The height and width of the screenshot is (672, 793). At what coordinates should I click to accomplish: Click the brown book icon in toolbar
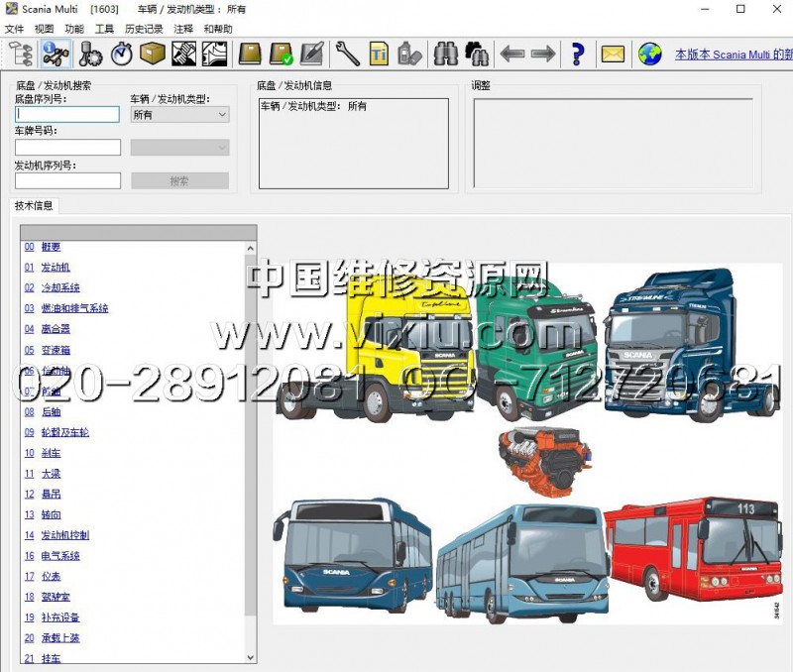coord(250,53)
